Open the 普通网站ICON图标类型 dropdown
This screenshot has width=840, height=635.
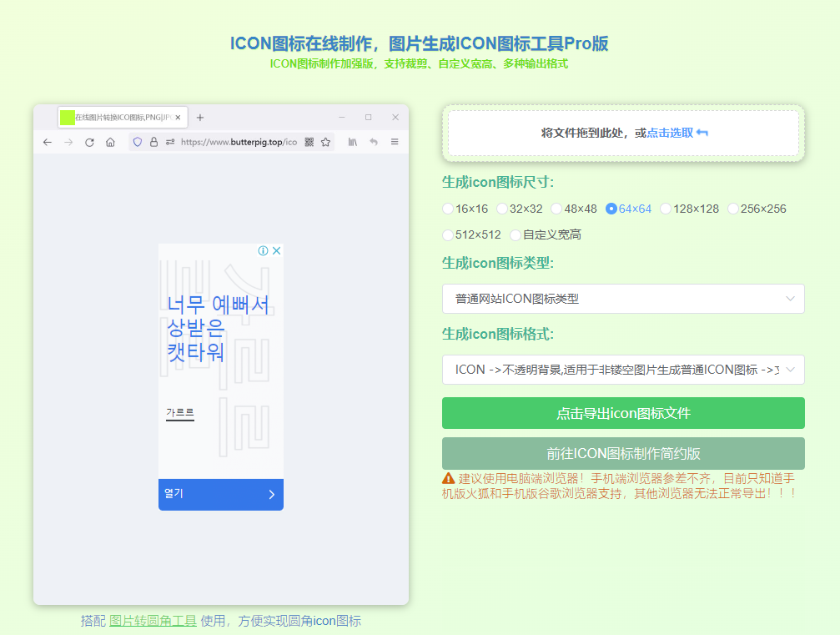[x=622, y=299]
